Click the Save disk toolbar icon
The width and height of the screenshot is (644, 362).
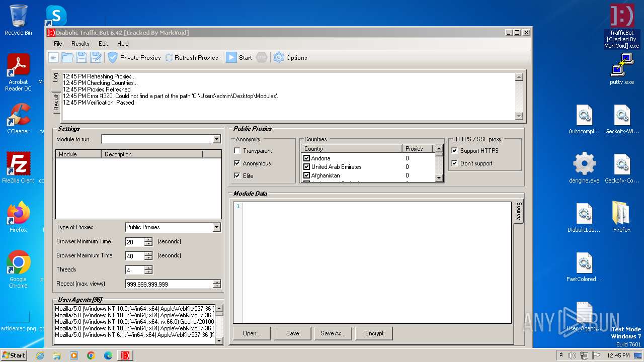82,57
